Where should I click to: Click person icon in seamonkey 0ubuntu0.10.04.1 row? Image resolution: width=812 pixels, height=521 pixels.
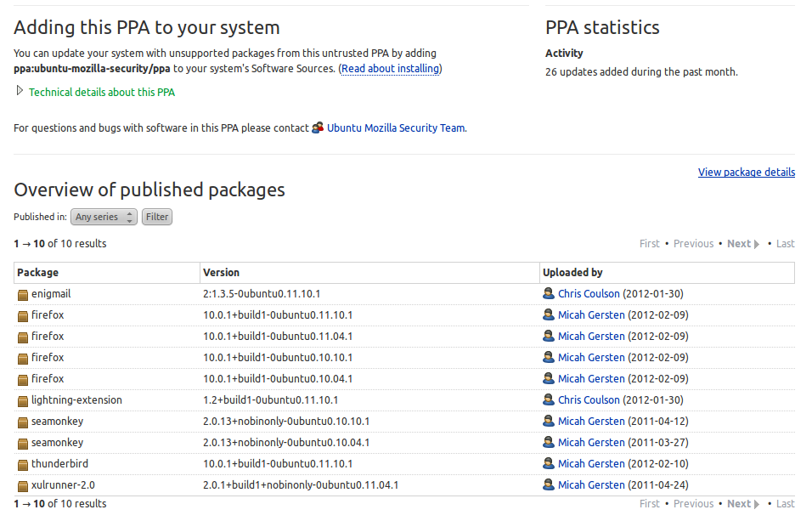click(549, 442)
